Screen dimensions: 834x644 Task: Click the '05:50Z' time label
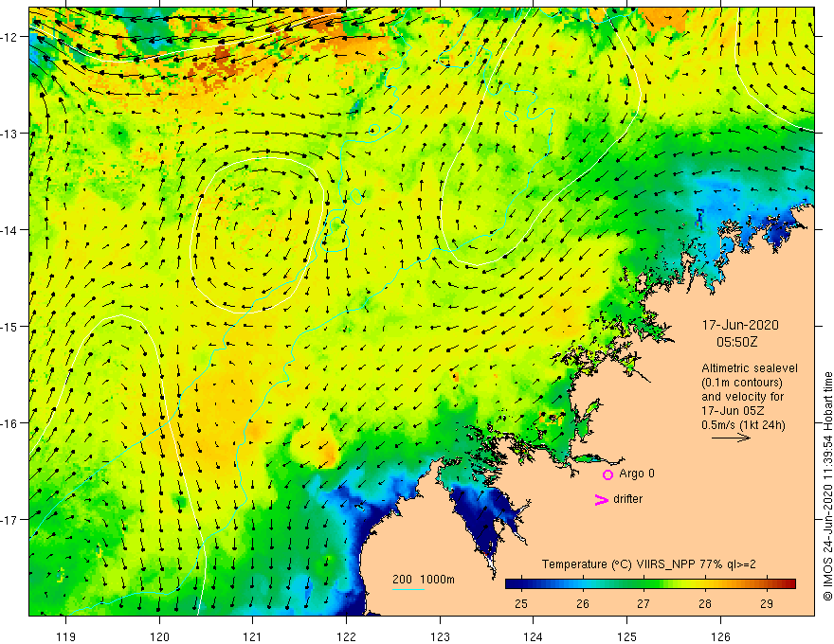[736, 342]
